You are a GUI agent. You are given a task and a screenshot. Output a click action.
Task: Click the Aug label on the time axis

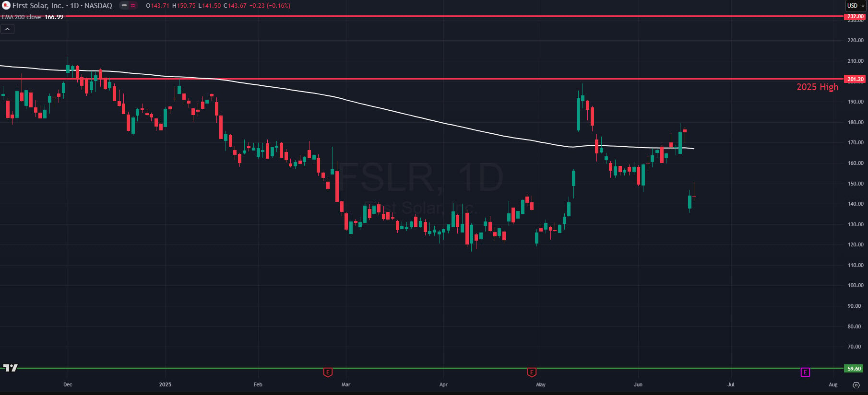833,384
